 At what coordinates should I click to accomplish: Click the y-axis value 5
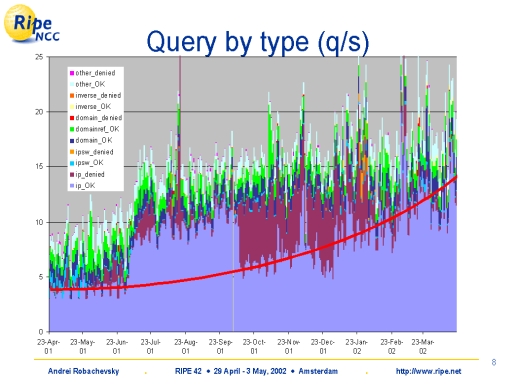41,277
